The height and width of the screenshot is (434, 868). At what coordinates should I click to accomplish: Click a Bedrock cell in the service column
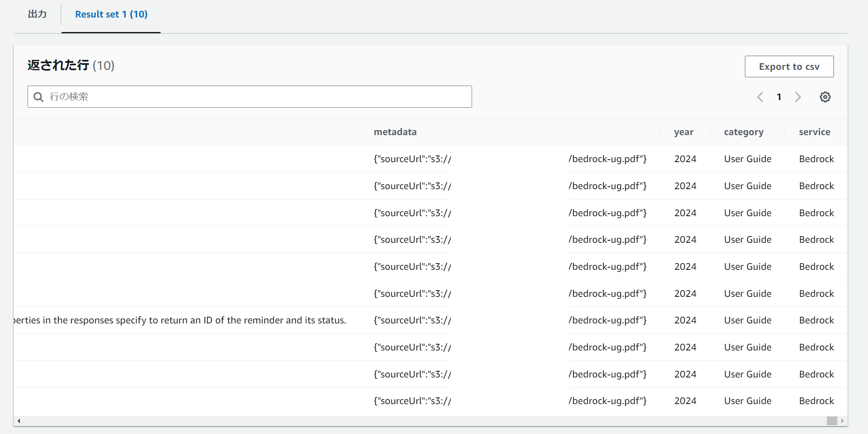tap(816, 158)
